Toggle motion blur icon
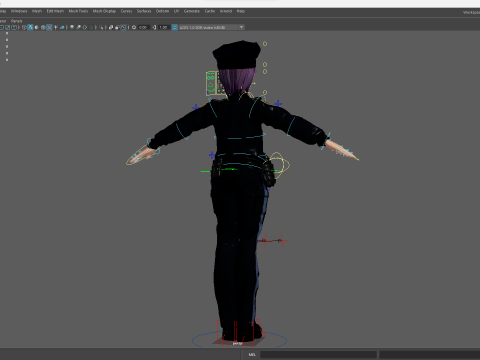480x360 pixels. 78,27
